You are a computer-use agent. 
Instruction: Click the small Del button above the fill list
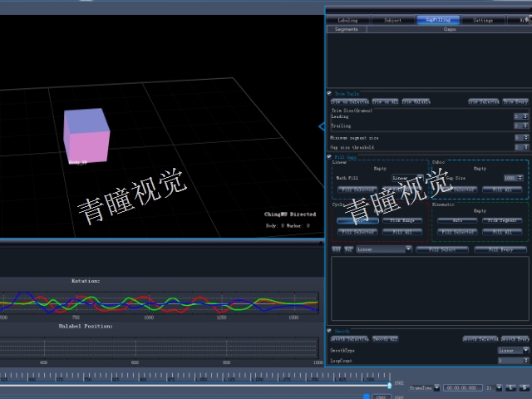pos(348,249)
